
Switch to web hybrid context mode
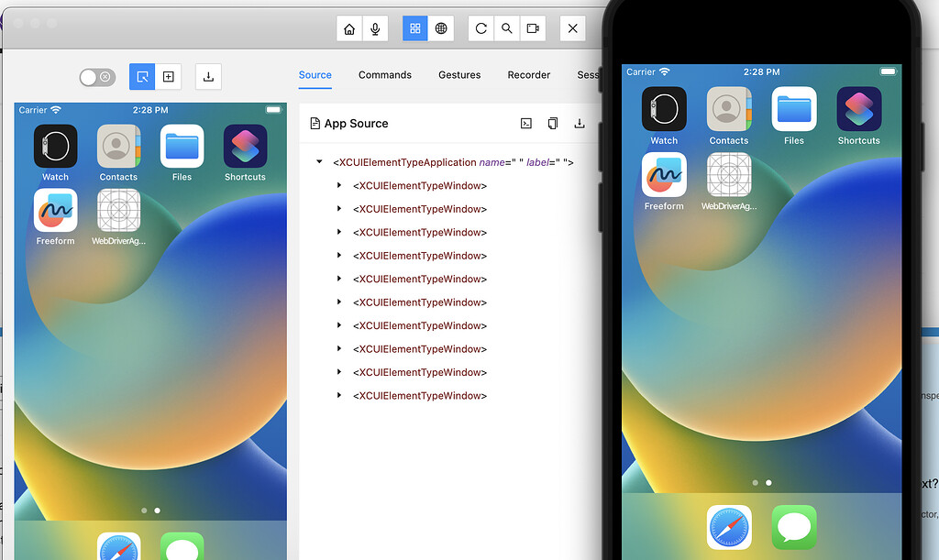tap(440, 28)
